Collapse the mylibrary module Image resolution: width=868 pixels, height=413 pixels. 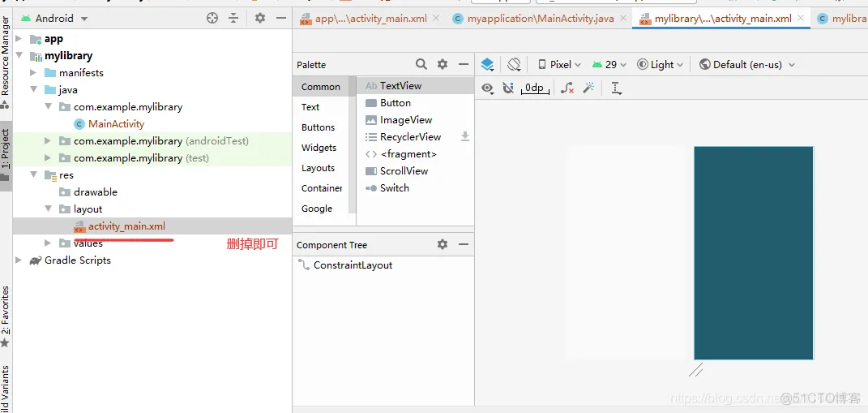pos(19,55)
